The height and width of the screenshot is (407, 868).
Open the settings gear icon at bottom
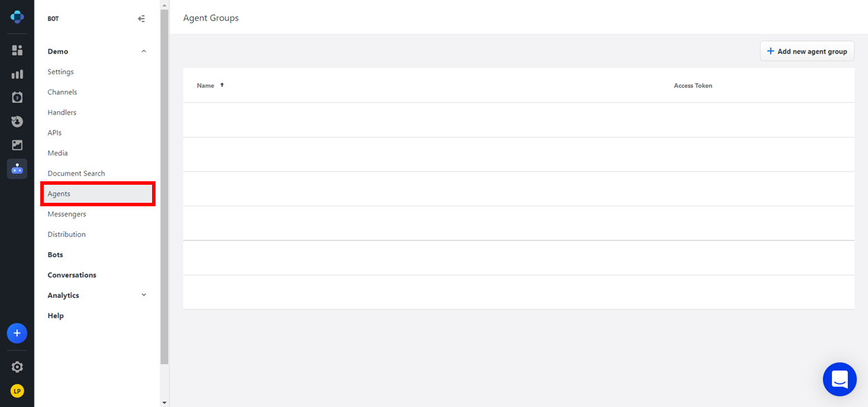17,367
